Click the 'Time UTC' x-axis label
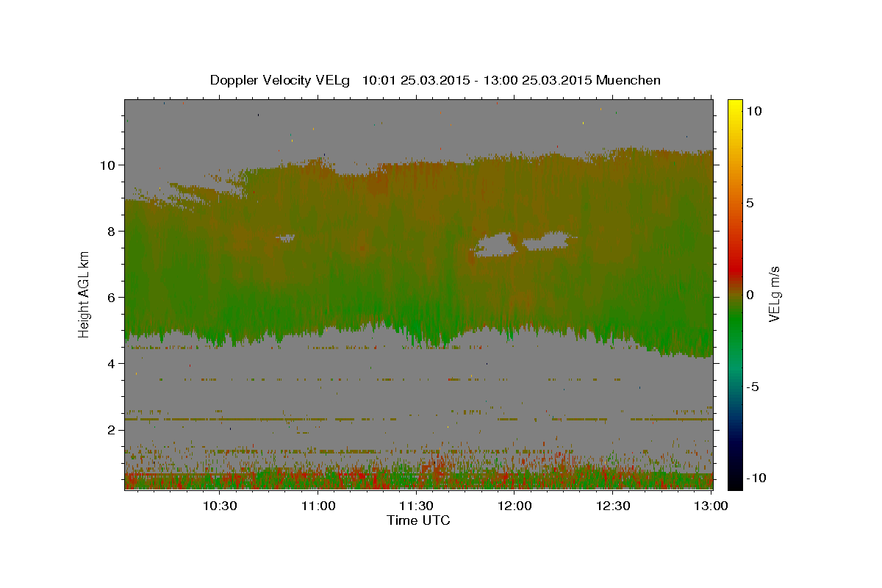This screenshot has width=882, height=588. 418,520
